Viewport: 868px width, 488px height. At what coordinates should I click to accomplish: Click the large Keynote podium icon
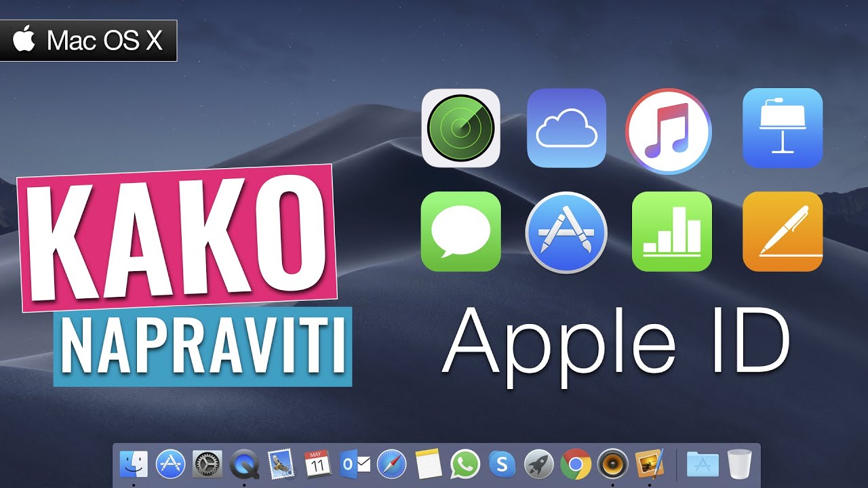783,128
